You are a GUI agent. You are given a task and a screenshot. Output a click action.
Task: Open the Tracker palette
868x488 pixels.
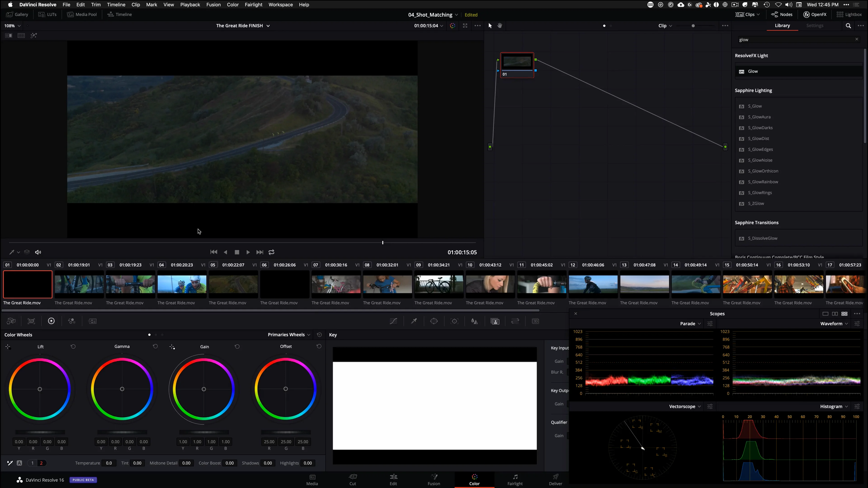(x=454, y=321)
